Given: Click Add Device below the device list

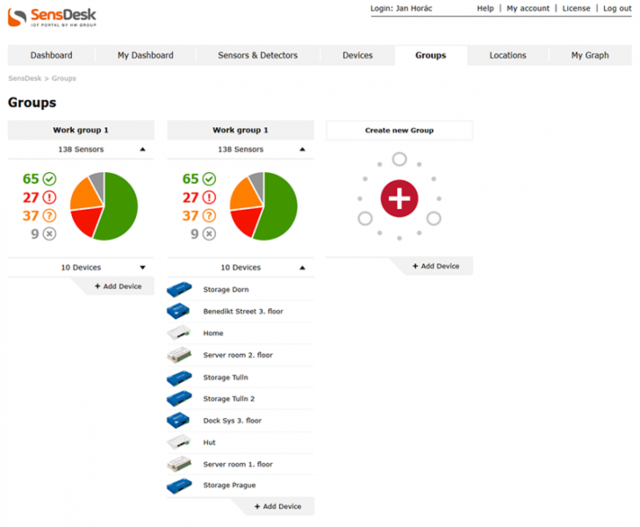Looking at the screenshot, I should coord(276,507).
